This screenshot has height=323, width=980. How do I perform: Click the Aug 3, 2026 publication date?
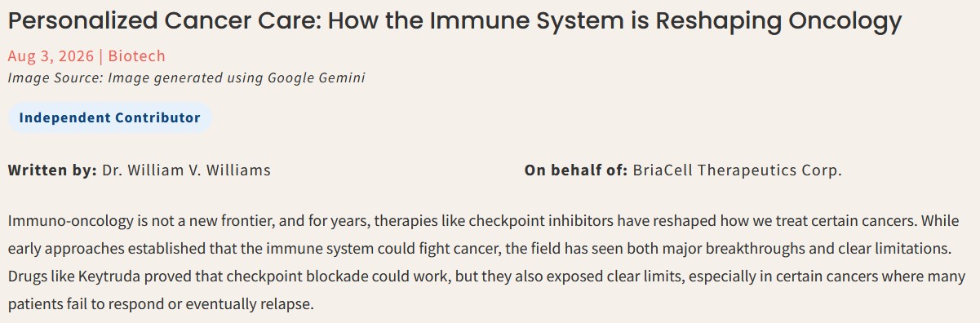click(x=51, y=56)
